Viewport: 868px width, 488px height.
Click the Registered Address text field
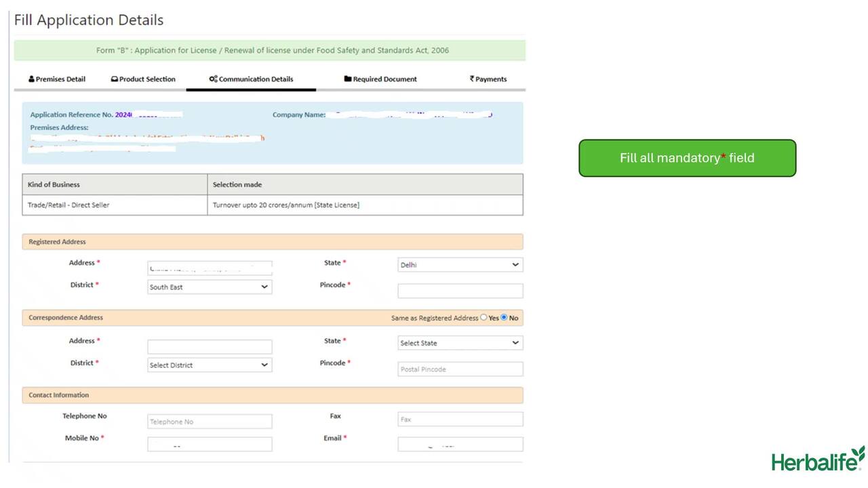210,268
